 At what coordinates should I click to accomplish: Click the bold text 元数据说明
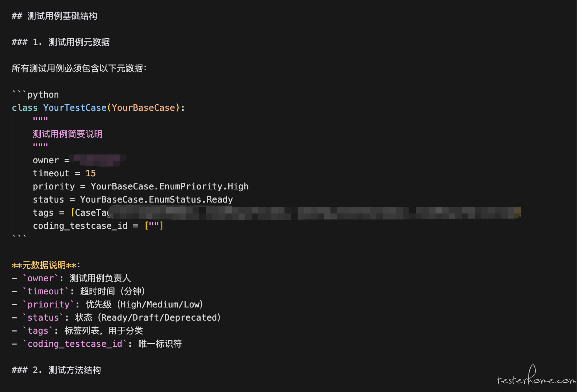[44, 265]
